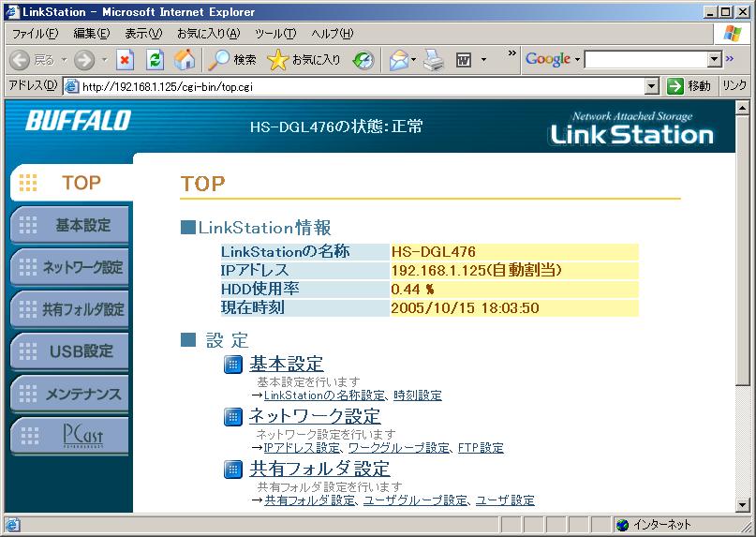The image size is (756, 537).
Task: Open the History toolbar icon
Action: click(x=363, y=60)
